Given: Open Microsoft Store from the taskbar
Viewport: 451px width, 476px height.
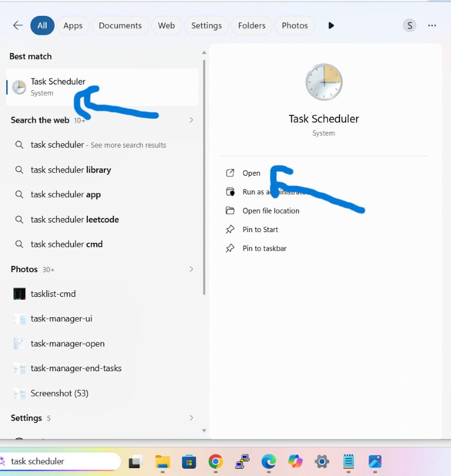Looking at the screenshot, I should click(189, 461).
